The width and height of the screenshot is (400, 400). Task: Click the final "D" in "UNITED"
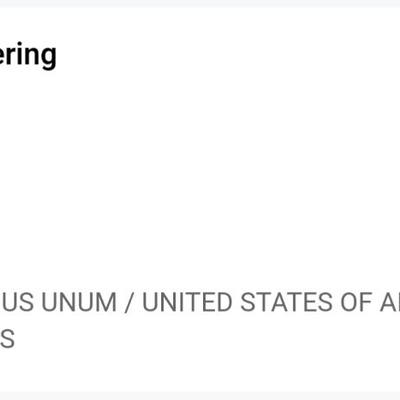(224, 302)
